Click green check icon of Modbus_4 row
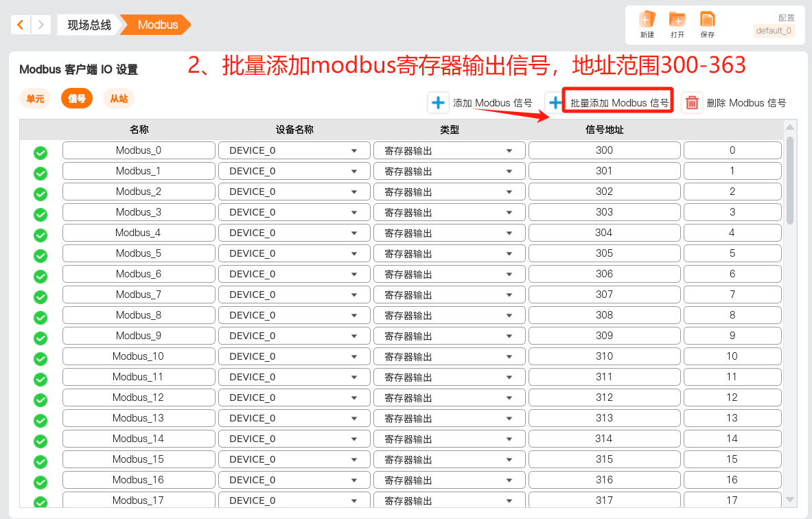This screenshot has width=812, height=519. (x=40, y=235)
